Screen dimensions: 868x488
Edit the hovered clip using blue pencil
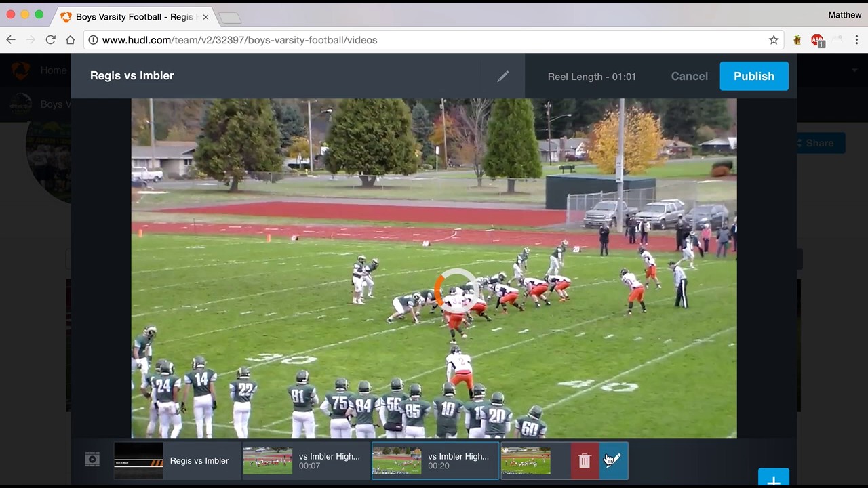pos(614,461)
